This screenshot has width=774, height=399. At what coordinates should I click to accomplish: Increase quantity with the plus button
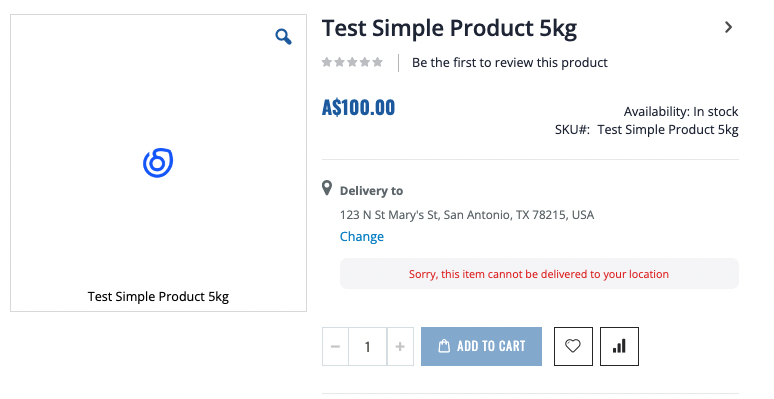tap(400, 347)
